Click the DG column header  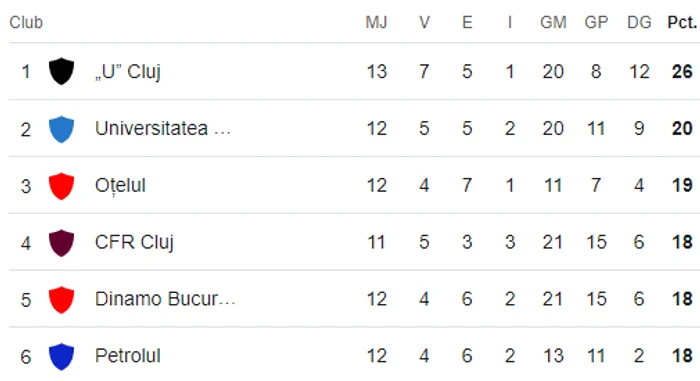[x=639, y=22]
